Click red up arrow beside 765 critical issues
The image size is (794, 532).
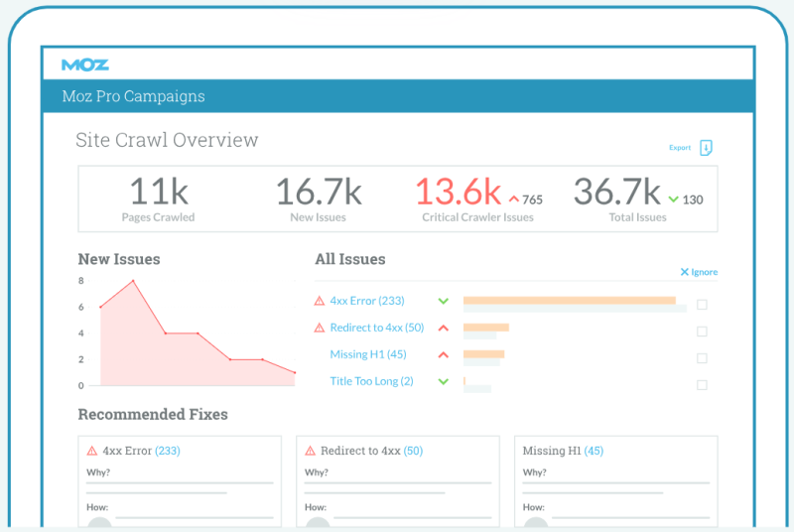514,199
